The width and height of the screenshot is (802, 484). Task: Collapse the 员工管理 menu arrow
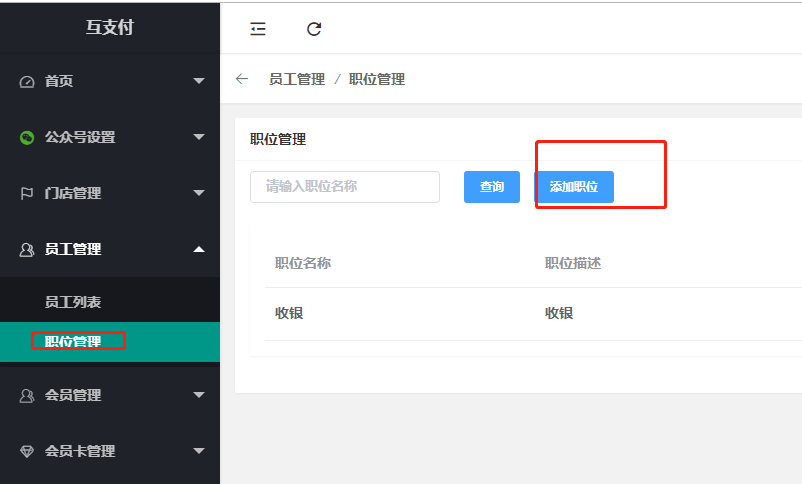point(199,249)
